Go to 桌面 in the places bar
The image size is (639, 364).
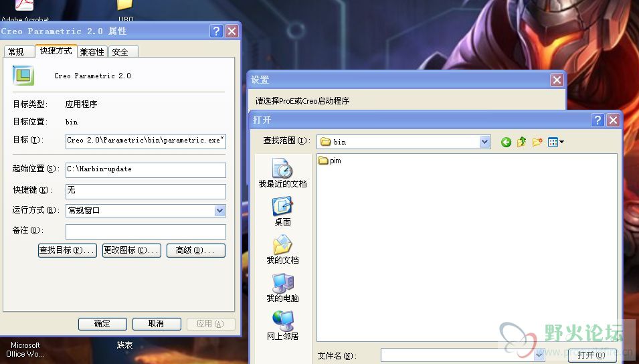282,211
